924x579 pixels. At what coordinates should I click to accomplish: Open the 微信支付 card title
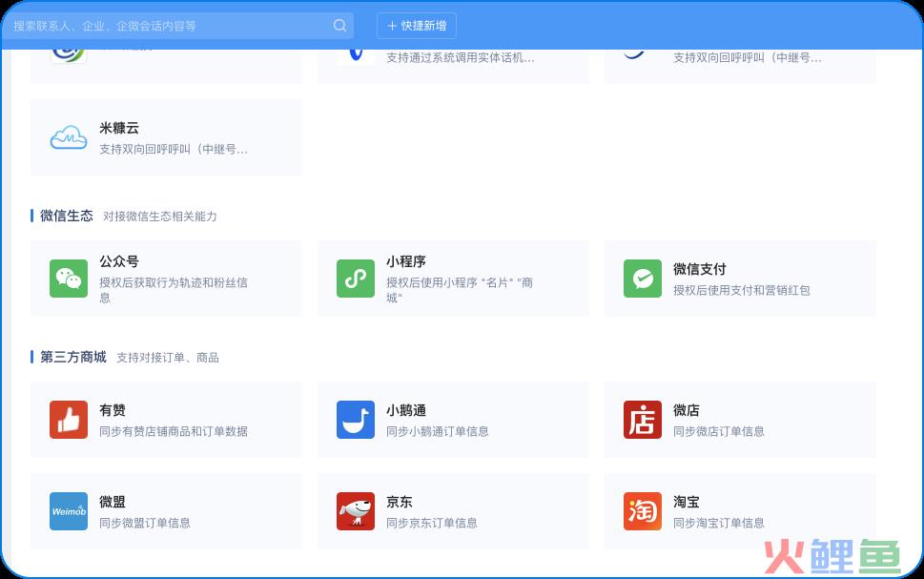[x=700, y=269]
